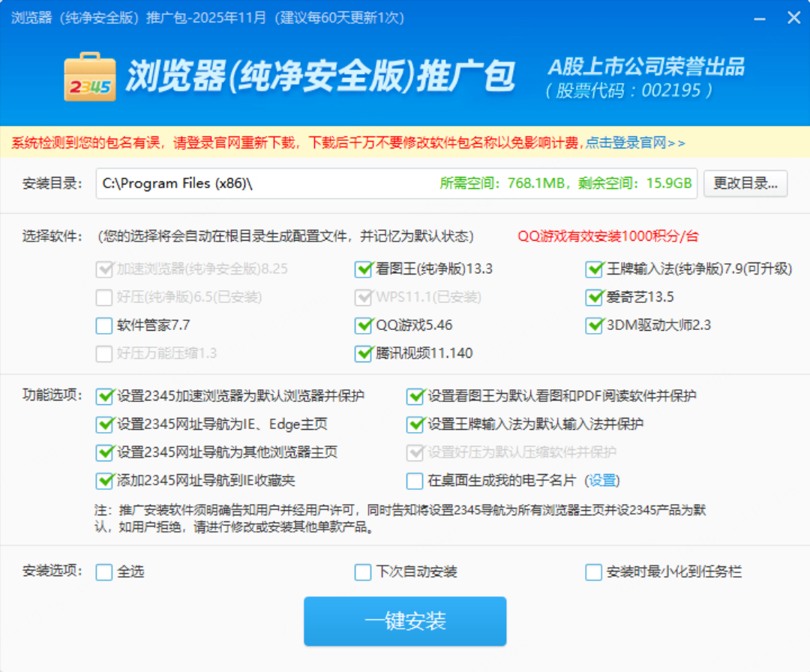The image size is (810, 672).
Task: Enable 在桌面生成我的电子名片 checkbox
Action: (x=415, y=481)
